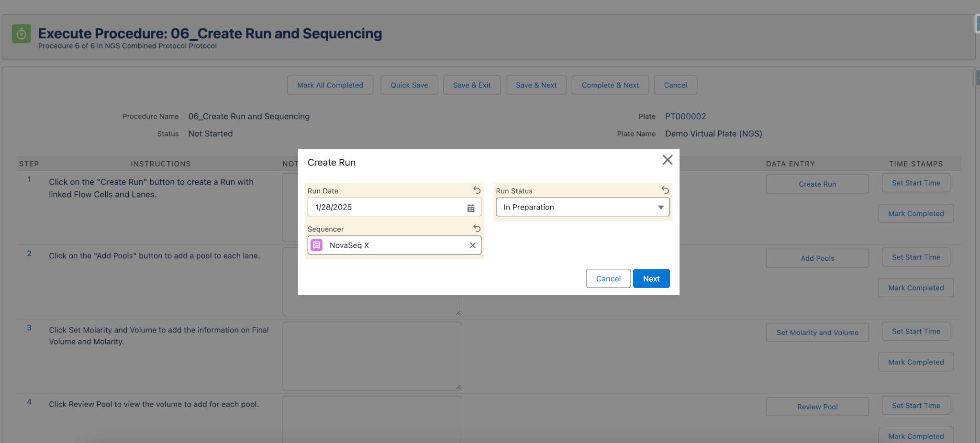Image resolution: width=980 pixels, height=443 pixels.
Task: Click Demo Virtual Plate (NGS) plate name
Action: (x=713, y=134)
